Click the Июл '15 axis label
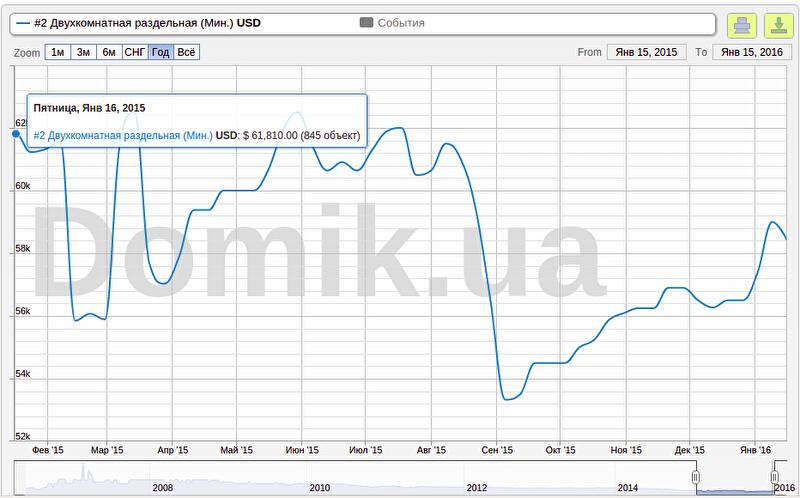This screenshot has height=498, width=800. tap(366, 450)
